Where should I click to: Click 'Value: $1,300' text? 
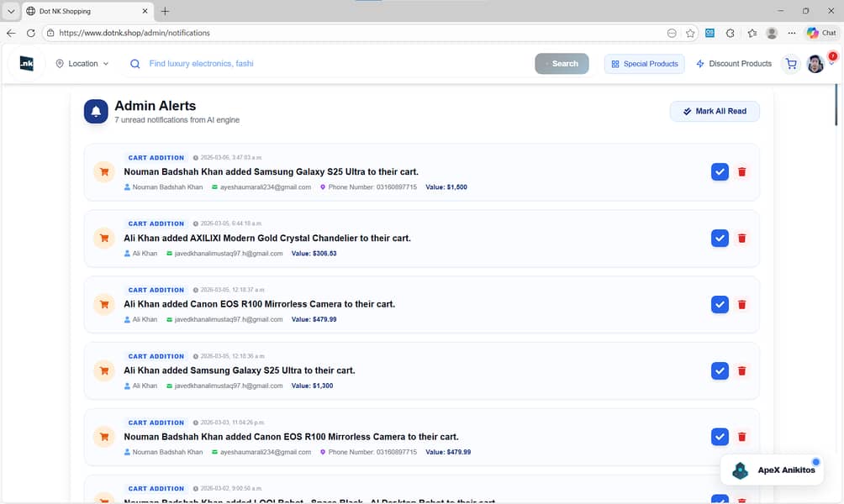[x=312, y=386]
